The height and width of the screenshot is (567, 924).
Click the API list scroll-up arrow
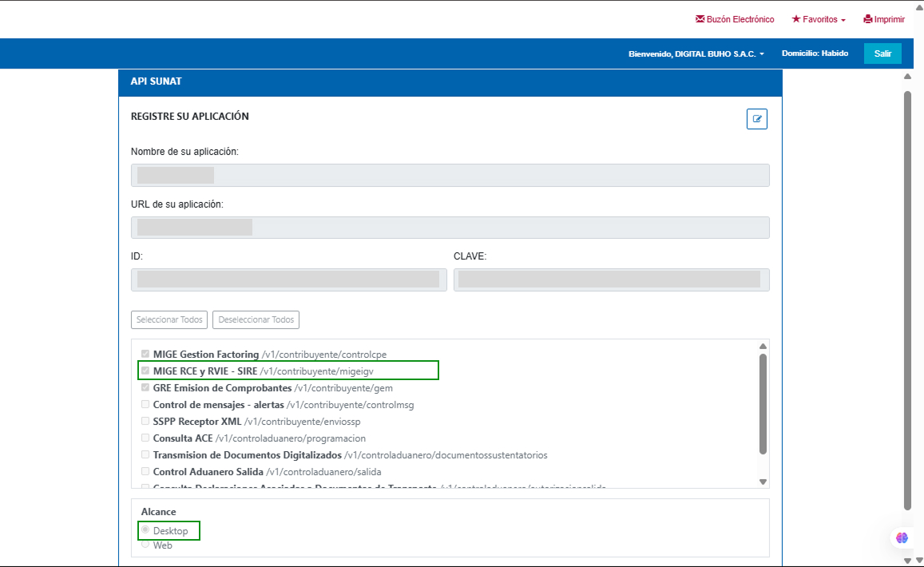click(x=763, y=347)
